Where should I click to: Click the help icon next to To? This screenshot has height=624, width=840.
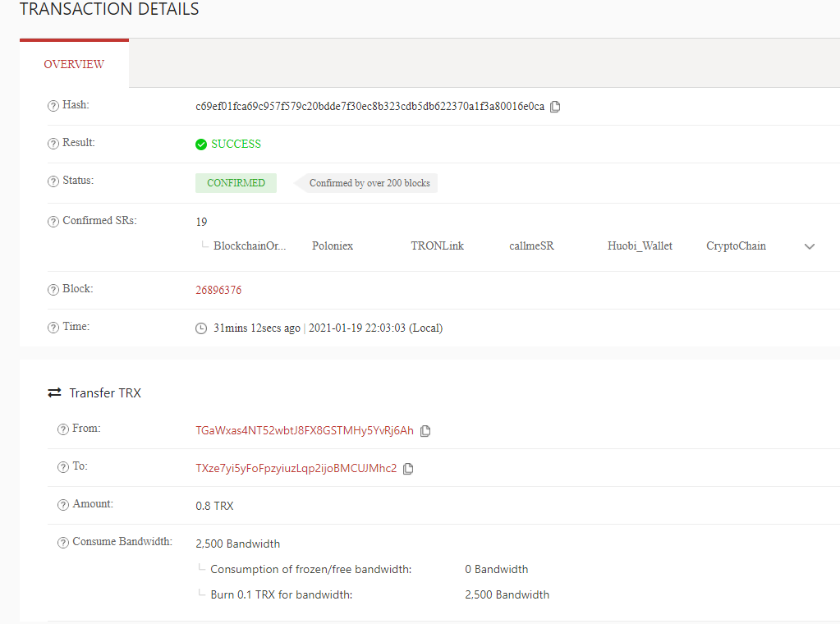tap(63, 466)
